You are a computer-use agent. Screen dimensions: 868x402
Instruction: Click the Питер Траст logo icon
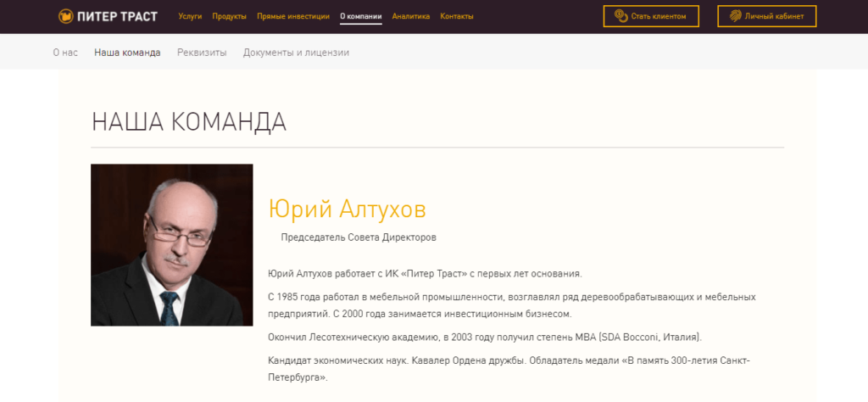[x=66, y=17]
